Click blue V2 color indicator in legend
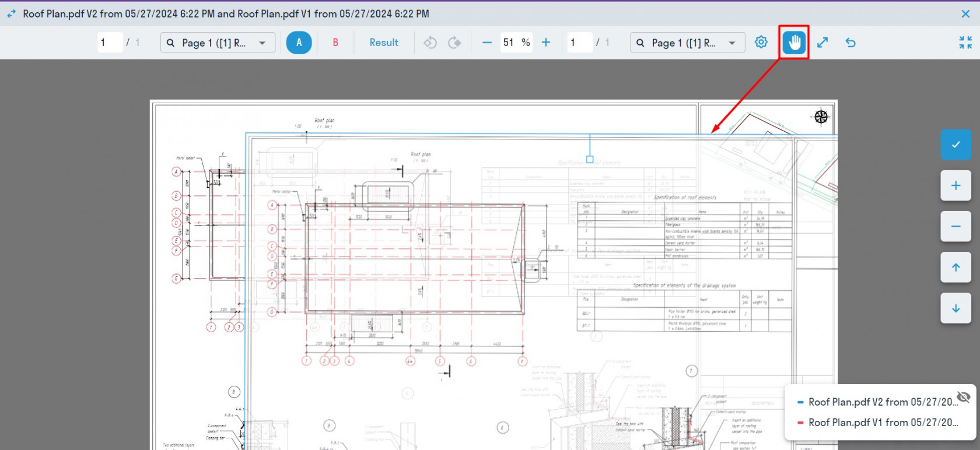Image resolution: width=980 pixels, height=450 pixels. click(x=800, y=402)
